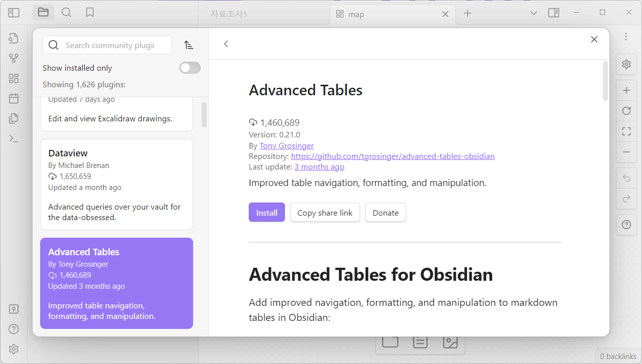Screen dimensions: 642x364
Task: Open today's daily note calendar icon
Action: 14,98
